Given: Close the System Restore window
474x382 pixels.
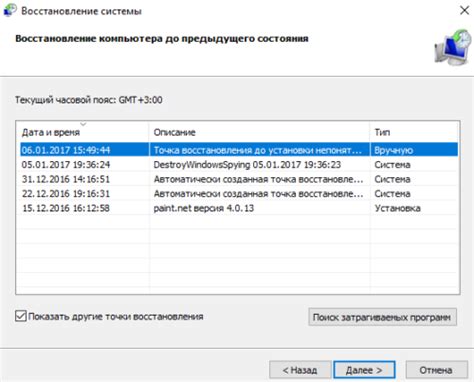Looking at the screenshot, I should [x=464, y=10].
